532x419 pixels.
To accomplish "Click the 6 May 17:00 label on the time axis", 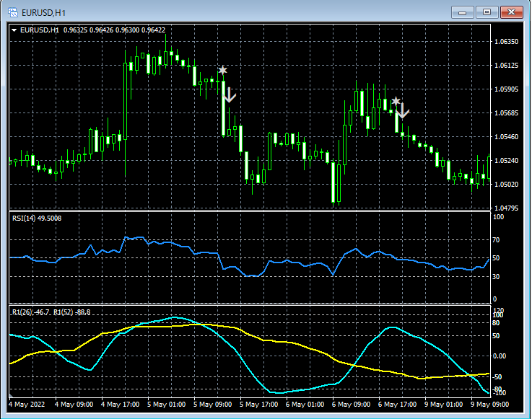I will coord(396,405).
